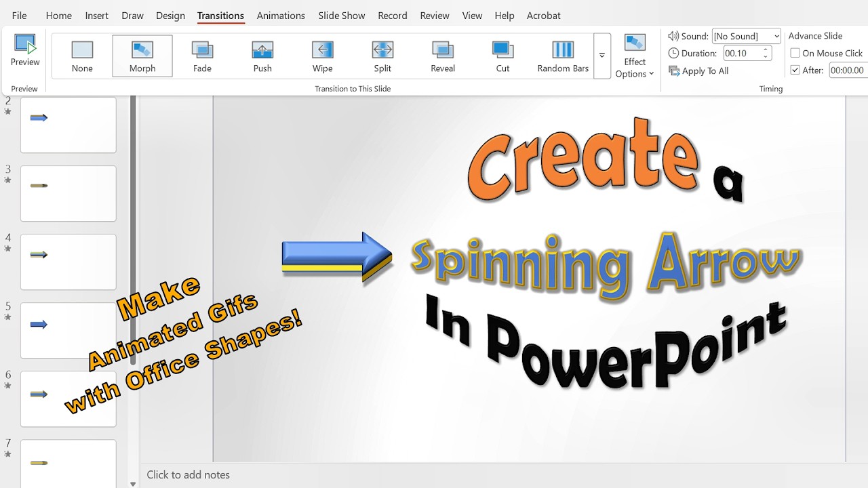Switch to the Draw tab
The height and width of the screenshot is (488, 868).
(132, 15)
